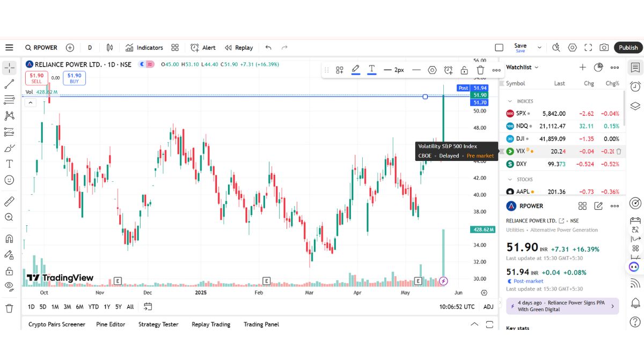Toggle lock all drawings in left sidebar
Viewport: 644px width, 362px height.
9,271
